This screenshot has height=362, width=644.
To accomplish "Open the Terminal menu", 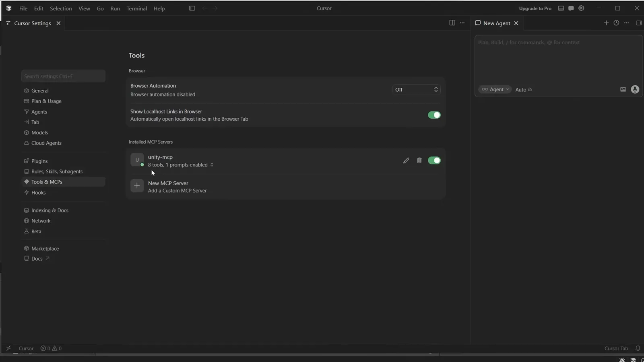I will (137, 8).
